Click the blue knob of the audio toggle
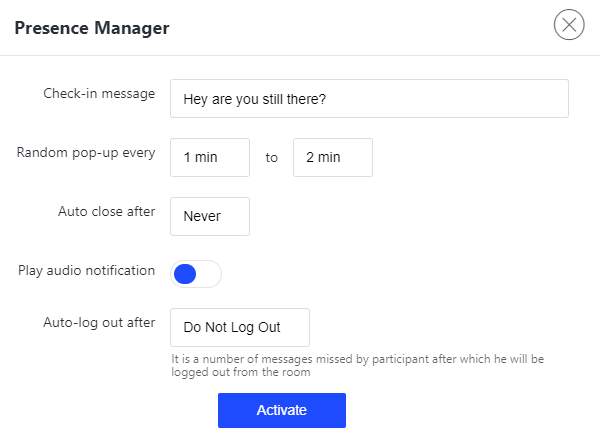 (185, 273)
